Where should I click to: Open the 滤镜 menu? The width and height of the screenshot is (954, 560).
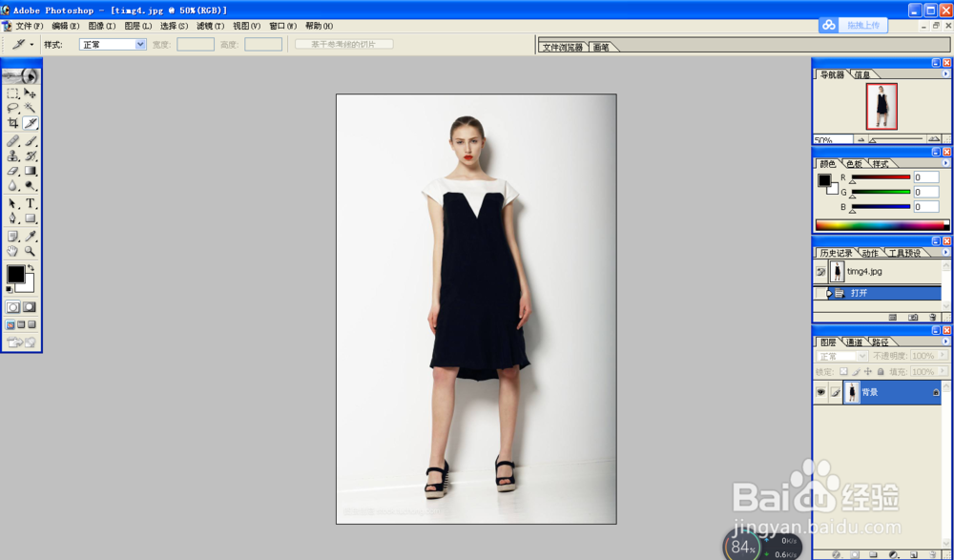pos(211,26)
